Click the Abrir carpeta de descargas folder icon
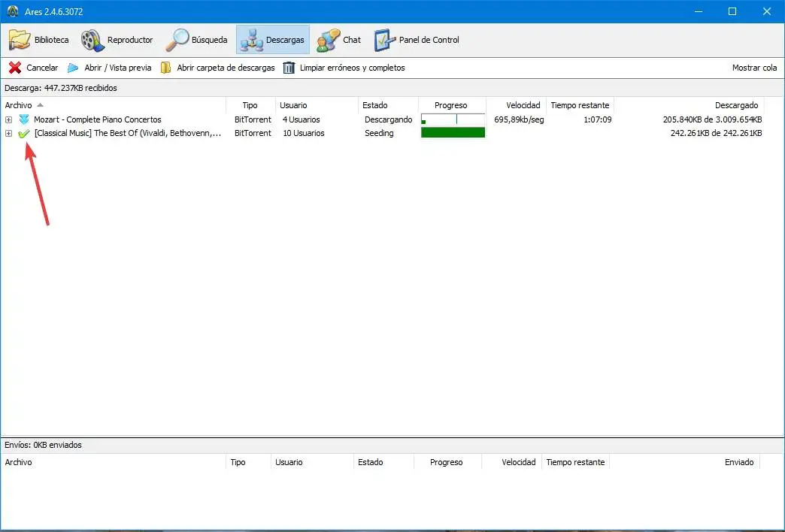This screenshot has height=532, width=785. pos(165,68)
